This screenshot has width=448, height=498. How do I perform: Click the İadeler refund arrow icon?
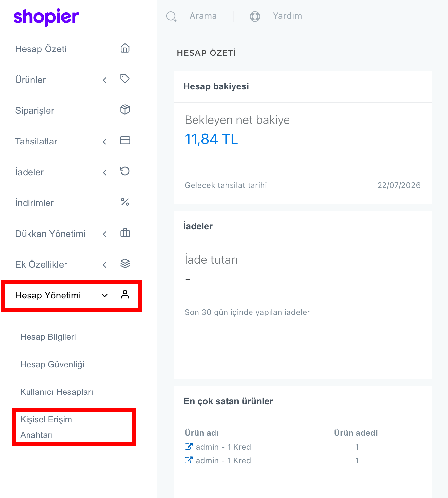(125, 171)
